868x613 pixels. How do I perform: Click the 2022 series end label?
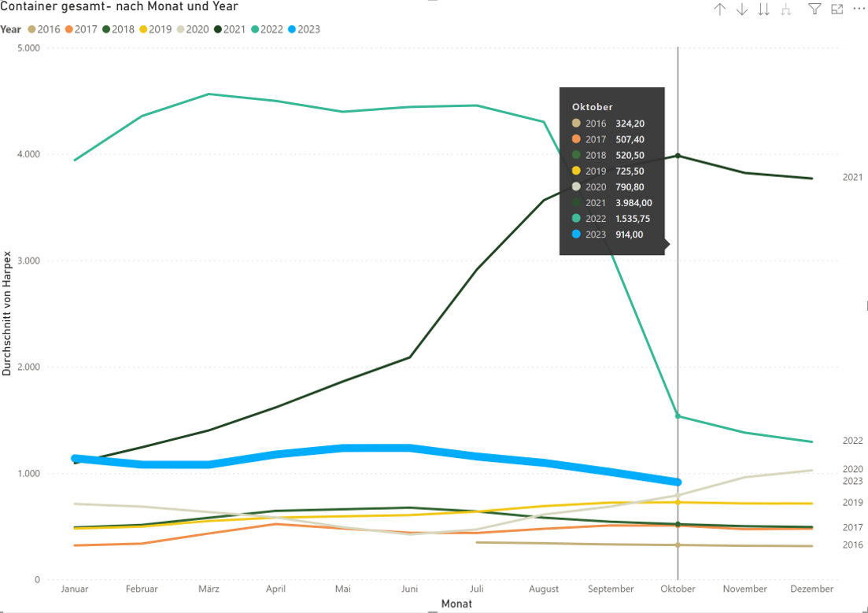pos(853,441)
